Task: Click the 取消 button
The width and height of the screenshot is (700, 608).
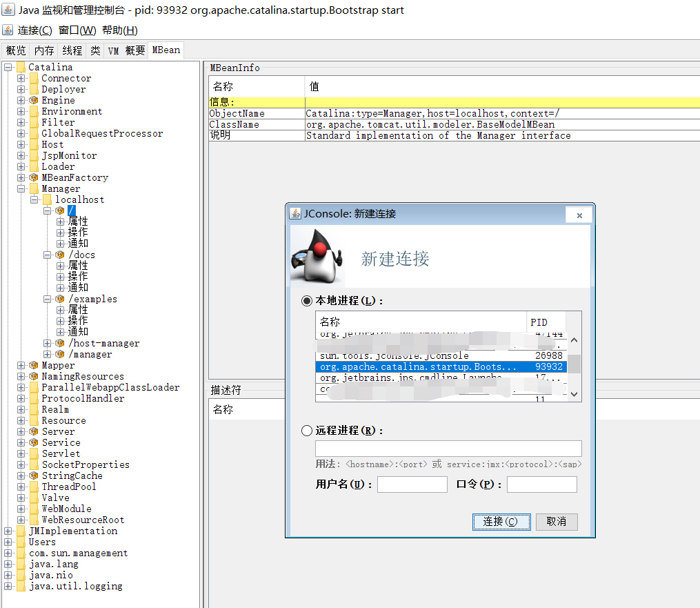Action: point(557,522)
